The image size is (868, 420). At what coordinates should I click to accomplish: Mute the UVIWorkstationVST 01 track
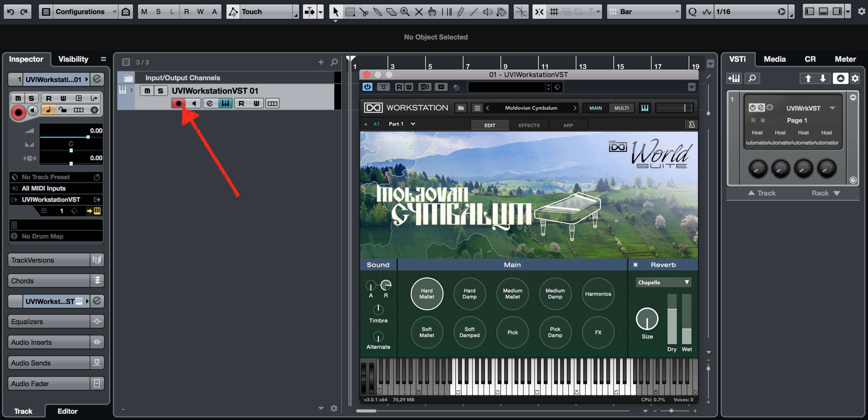pyautogui.click(x=147, y=91)
